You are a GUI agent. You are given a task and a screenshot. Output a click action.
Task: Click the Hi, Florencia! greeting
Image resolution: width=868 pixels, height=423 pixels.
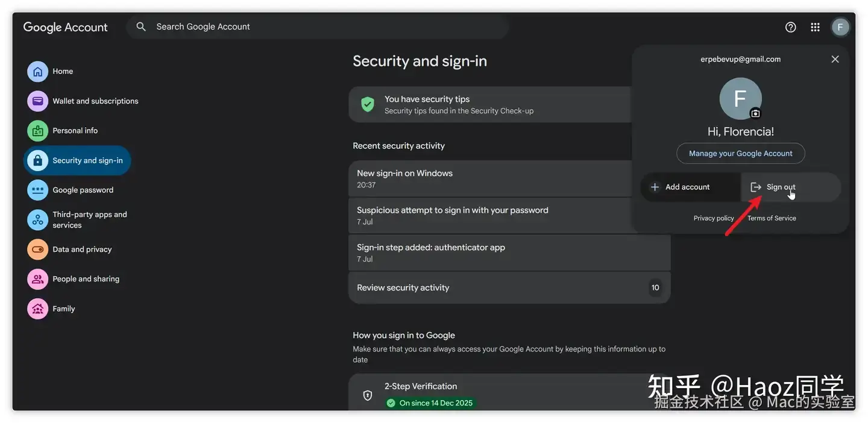[x=741, y=131]
